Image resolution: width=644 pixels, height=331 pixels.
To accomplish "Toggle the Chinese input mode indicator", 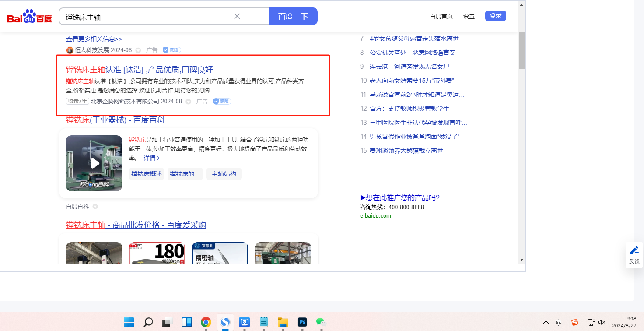I will click(559, 322).
